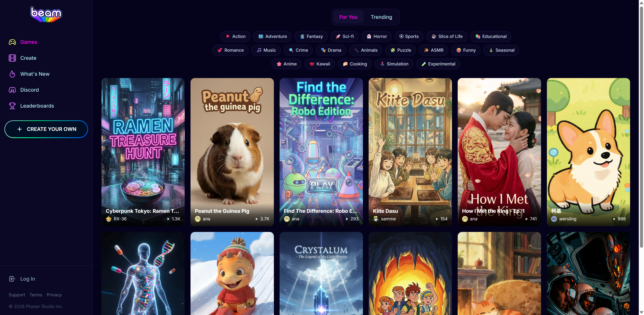This screenshot has height=315, width=644.
Task: Select the For You tab
Action: point(348,17)
